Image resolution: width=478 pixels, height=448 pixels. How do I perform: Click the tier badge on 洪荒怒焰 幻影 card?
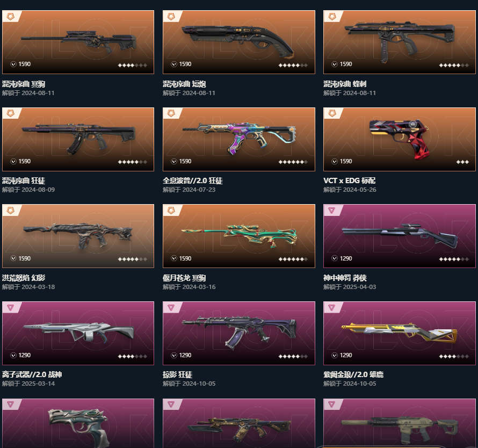click(x=11, y=211)
